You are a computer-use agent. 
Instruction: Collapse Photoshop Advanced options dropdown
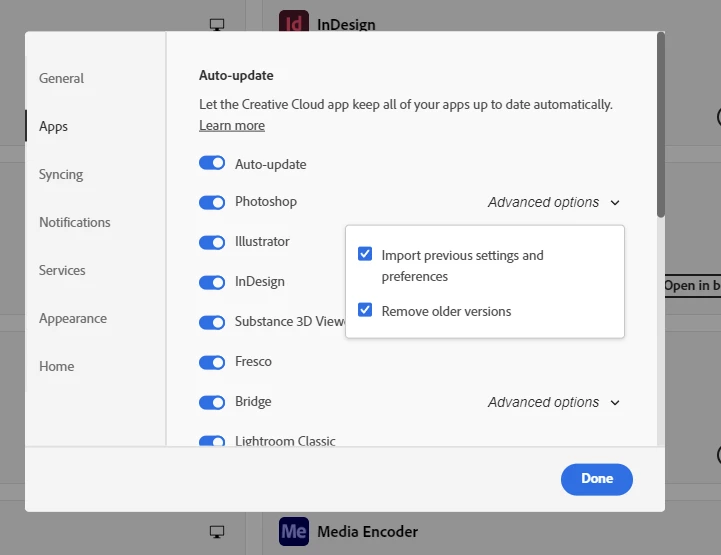[554, 202]
